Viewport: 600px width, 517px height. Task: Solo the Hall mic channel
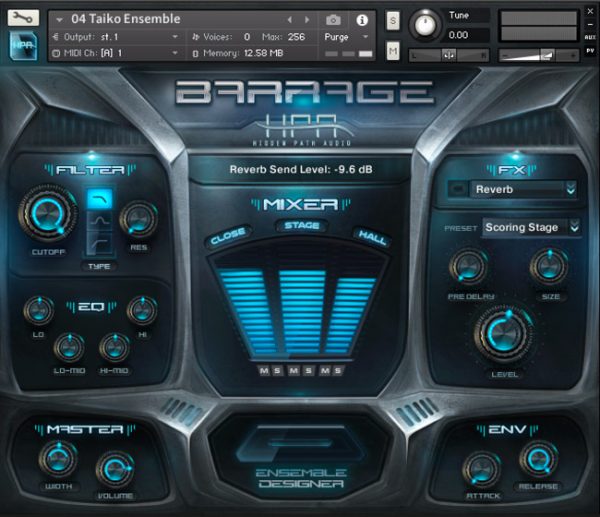click(x=338, y=370)
